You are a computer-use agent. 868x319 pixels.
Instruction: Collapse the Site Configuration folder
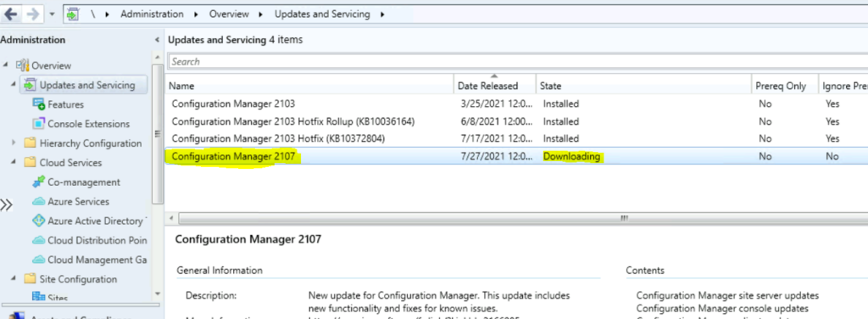(x=14, y=278)
